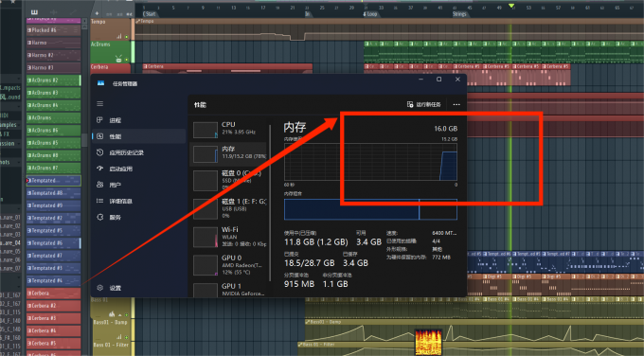Select the Cerbera #4 pattern in picker
This screenshot has width=644, height=356.
tap(53, 330)
